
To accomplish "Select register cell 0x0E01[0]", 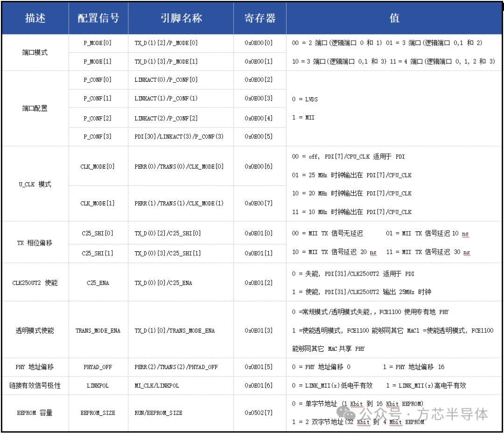I will tap(260, 233).
